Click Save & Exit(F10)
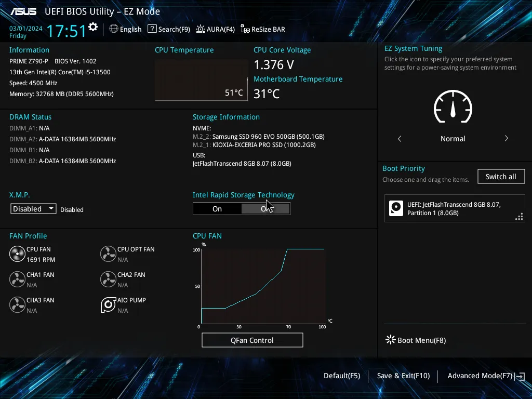This screenshot has height=399, width=532. 403,376
